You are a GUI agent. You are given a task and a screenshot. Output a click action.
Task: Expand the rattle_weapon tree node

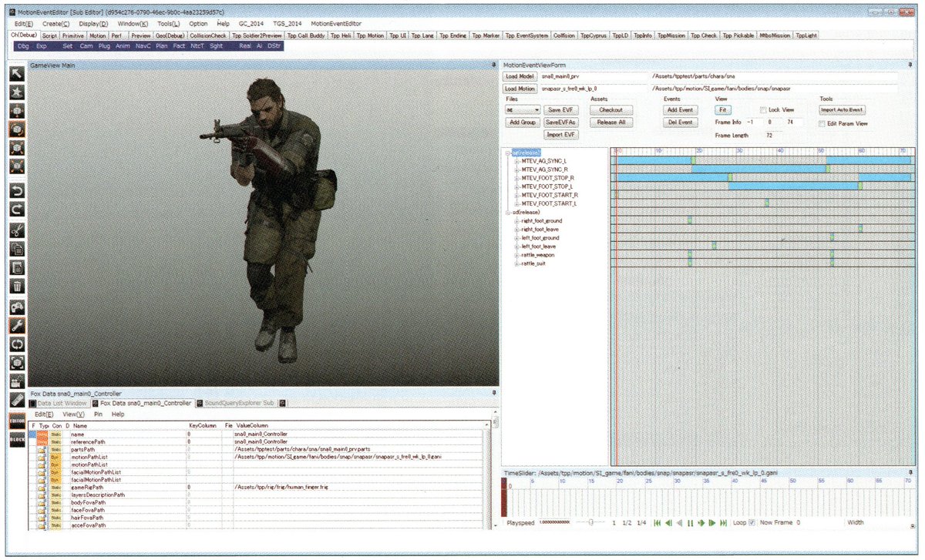pos(516,255)
